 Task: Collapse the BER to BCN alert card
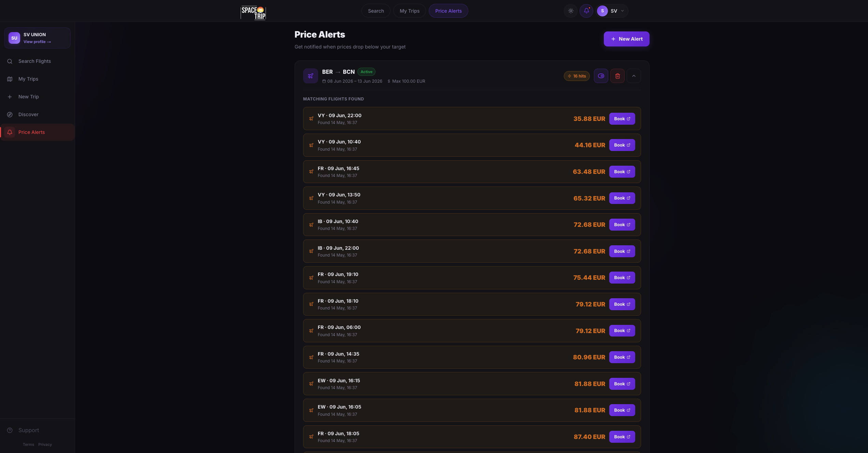pyautogui.click(x=634, y=76)
